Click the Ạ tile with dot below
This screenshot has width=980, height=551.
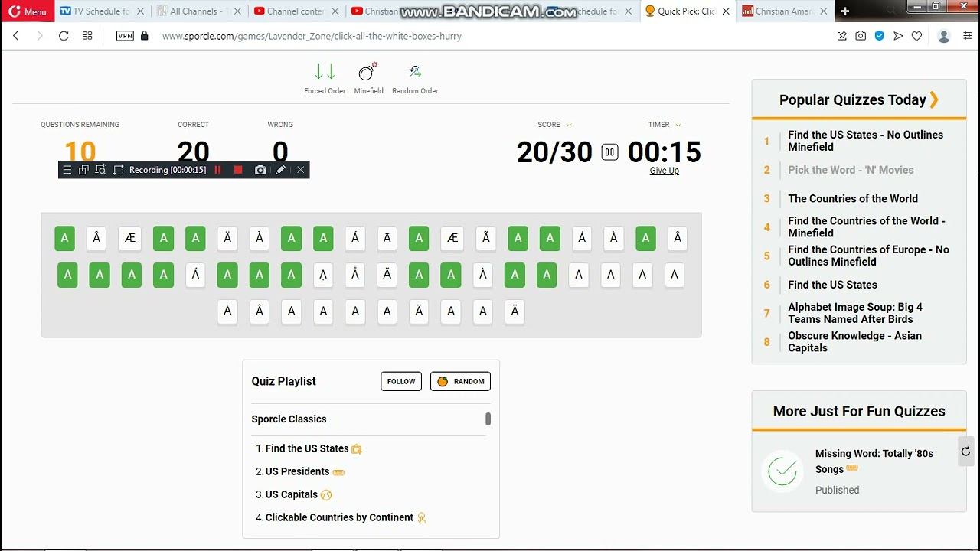(323, 275)
